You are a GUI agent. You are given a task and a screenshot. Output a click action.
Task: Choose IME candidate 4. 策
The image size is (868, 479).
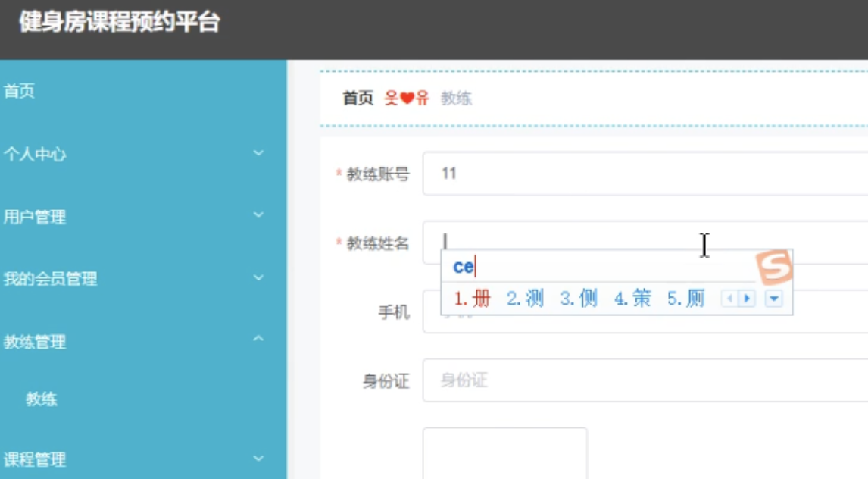point(632,299)
